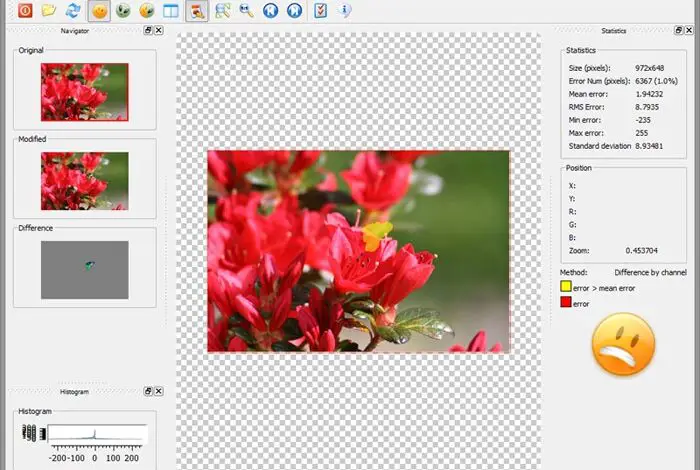Show original image via orange smiley icon
Screen dimensions: 700x470
pyautogui.click(x=99, y=11)
